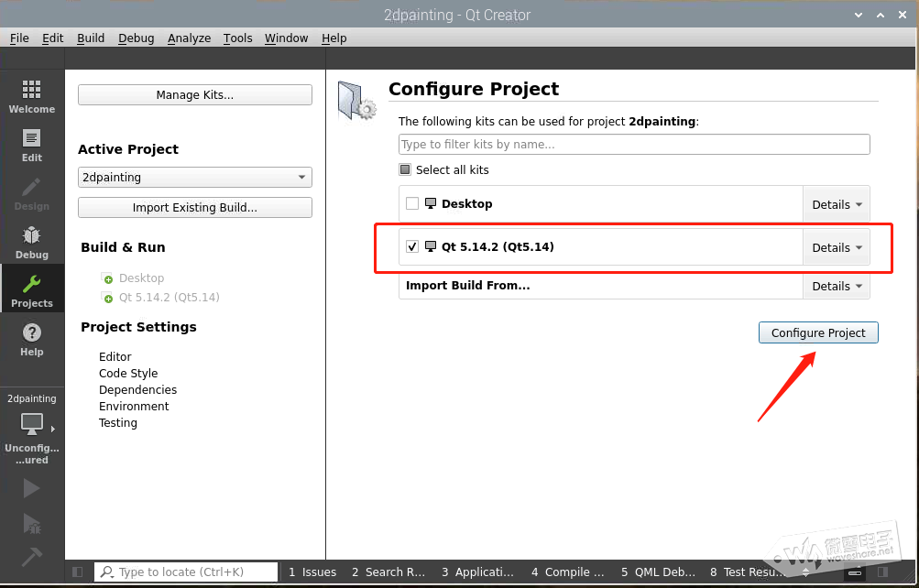The width and height of the screenshot is (919, 588).
Task: Open the Help mode
Action: [x=32, y=339]
